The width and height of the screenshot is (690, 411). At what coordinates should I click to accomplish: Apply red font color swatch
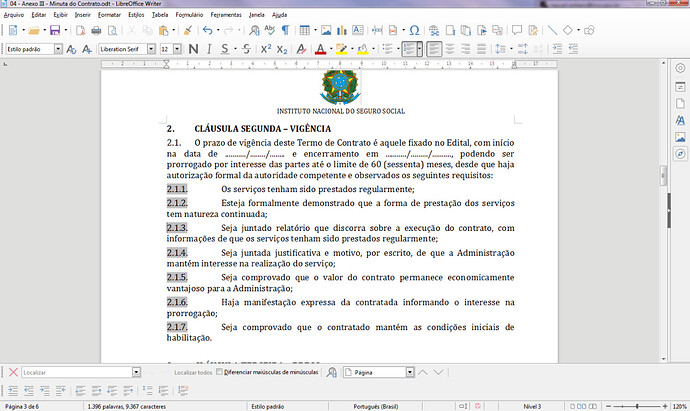(x=320, y=49)
